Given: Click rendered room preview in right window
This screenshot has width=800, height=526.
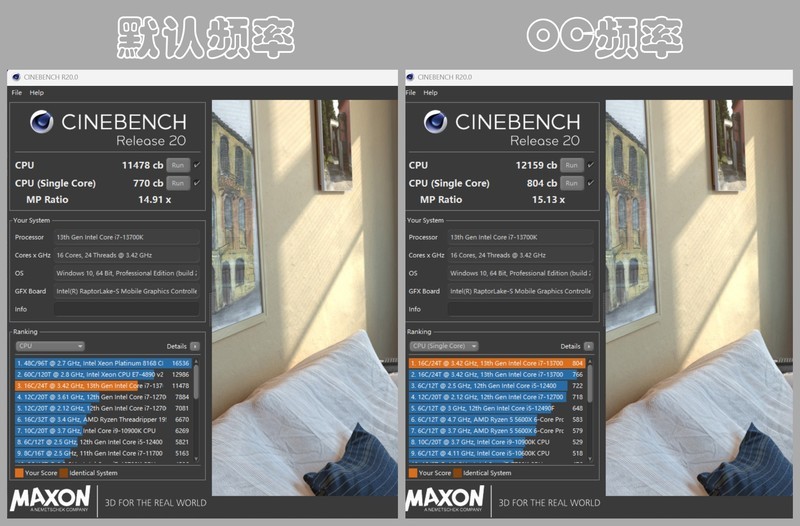Looking at the screenshot, I should (x=699, y=297).
